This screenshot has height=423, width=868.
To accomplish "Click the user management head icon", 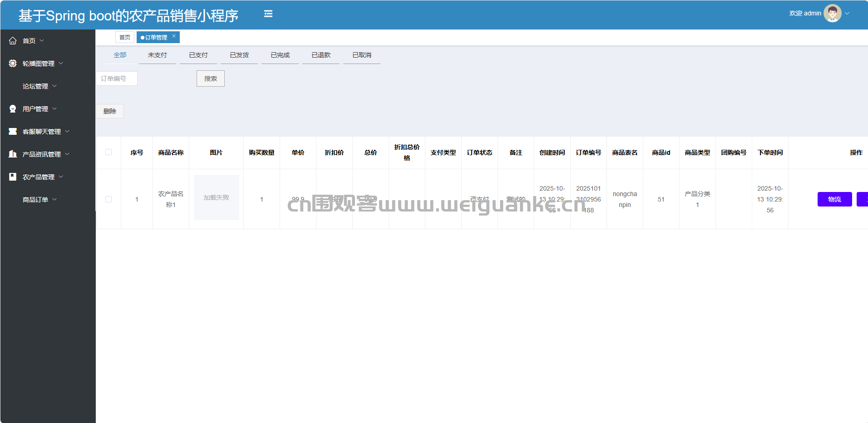I will (x=13, y=109).
